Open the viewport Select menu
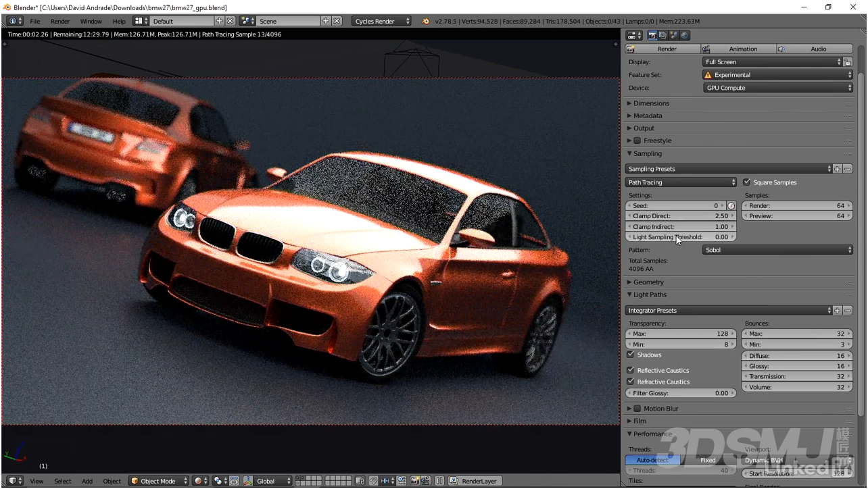 [x=63, y=481]
